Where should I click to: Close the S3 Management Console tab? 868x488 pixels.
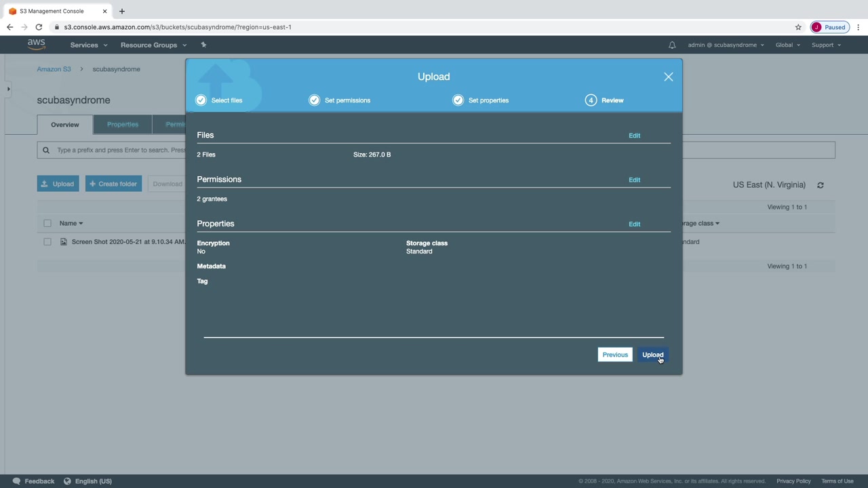(104, 11)
